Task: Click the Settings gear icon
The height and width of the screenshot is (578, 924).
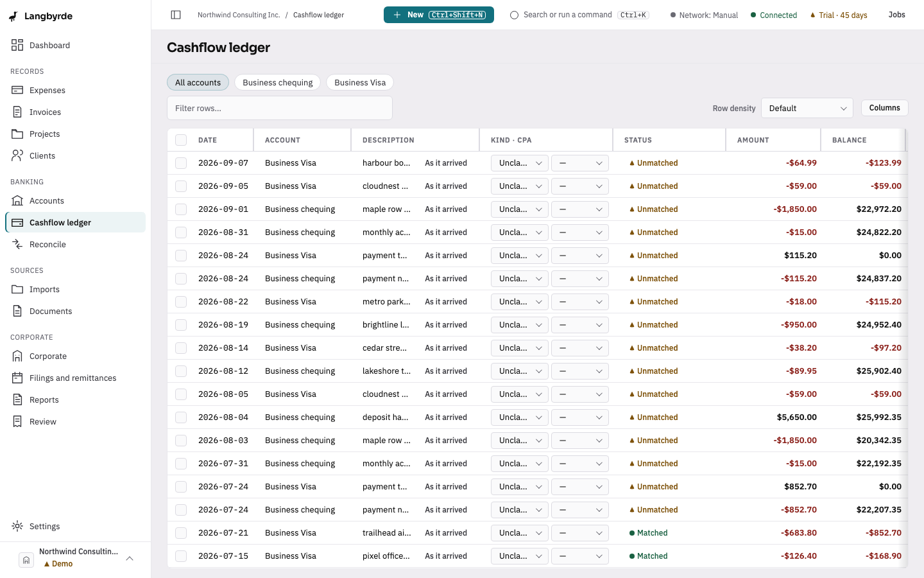Action: click(x=17, y=526)
